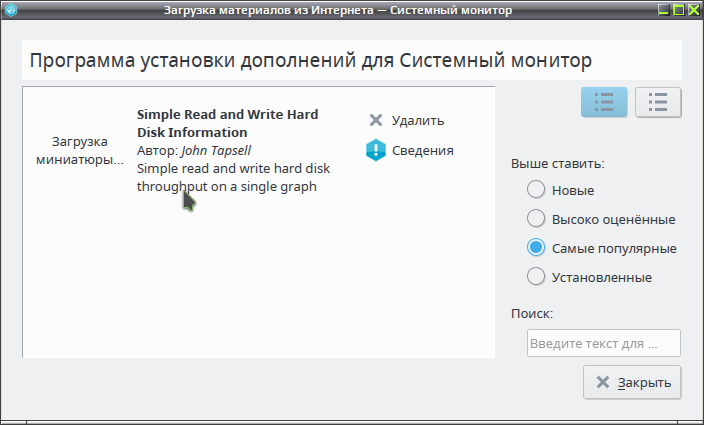Click the application icon in the title bar
The height and width of the screenshot is (425, 704).
11,9
